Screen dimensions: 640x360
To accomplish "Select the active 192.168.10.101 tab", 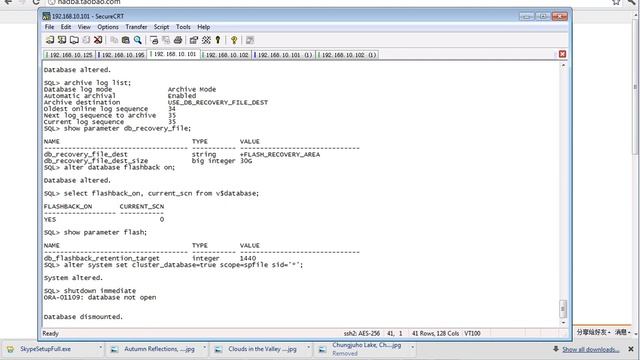I will pyautogui.click(x=174, y=54).
